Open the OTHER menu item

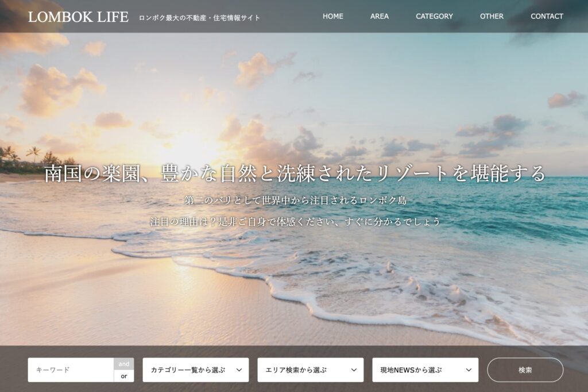[492, 16]
